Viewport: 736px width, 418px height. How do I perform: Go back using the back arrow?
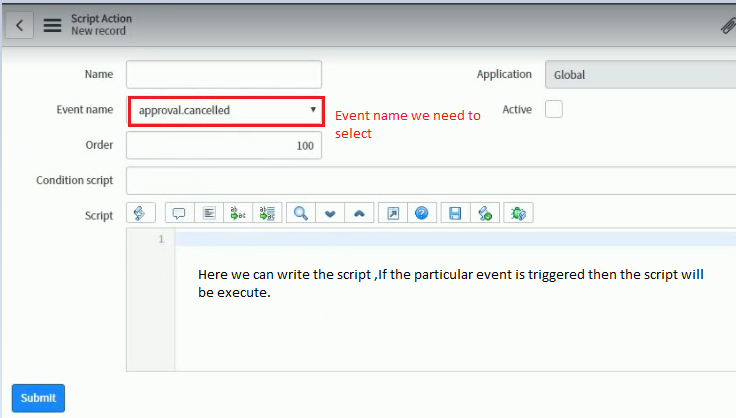click(19, 25)
